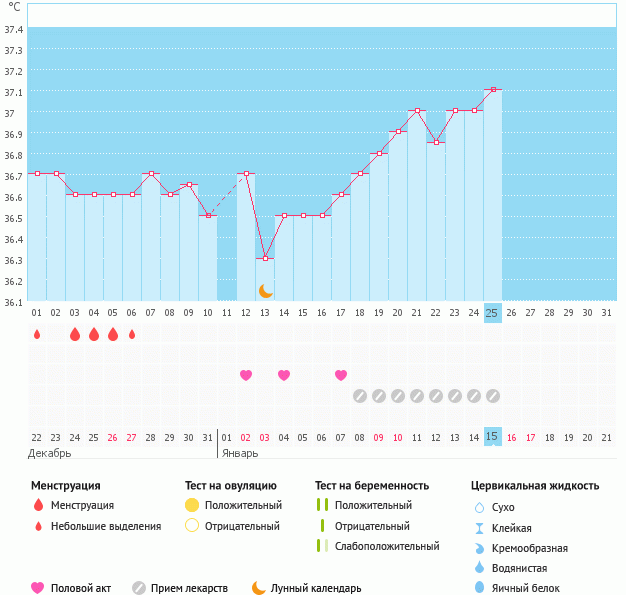The width and height of the screenshot is (626, 595).
Task: Select the highlighted date 15 in January
Action: pyautogui.click(x=492, y=437)
